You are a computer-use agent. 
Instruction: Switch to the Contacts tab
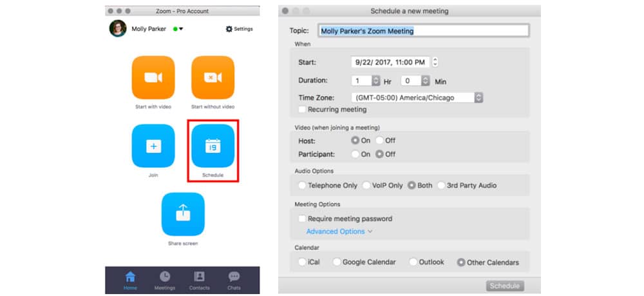pos(199,281)
